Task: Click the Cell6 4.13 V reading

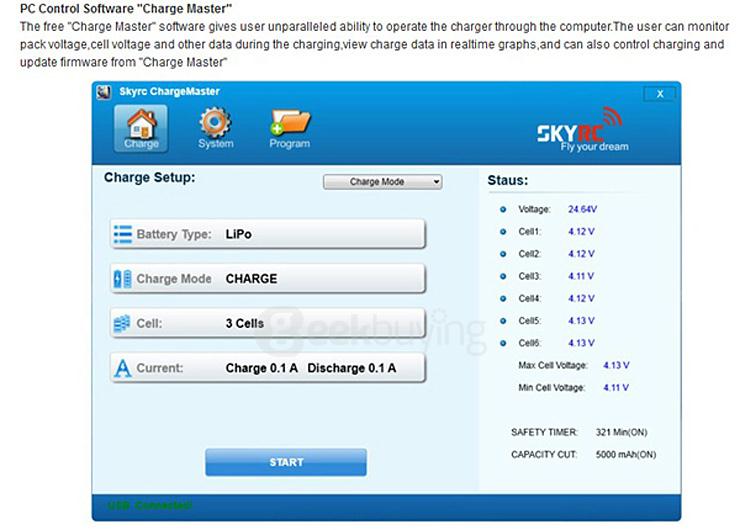Action: coord(581,343)
